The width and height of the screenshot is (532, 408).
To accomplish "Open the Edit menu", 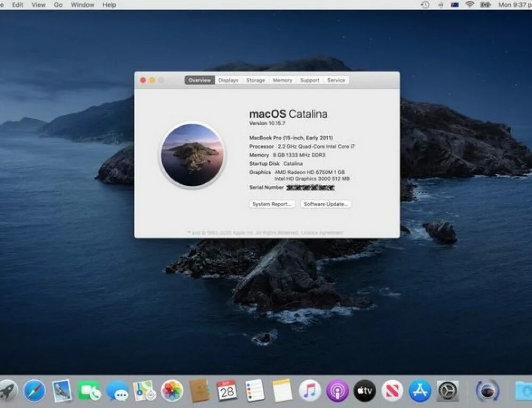I will click(x=18, y=5).
